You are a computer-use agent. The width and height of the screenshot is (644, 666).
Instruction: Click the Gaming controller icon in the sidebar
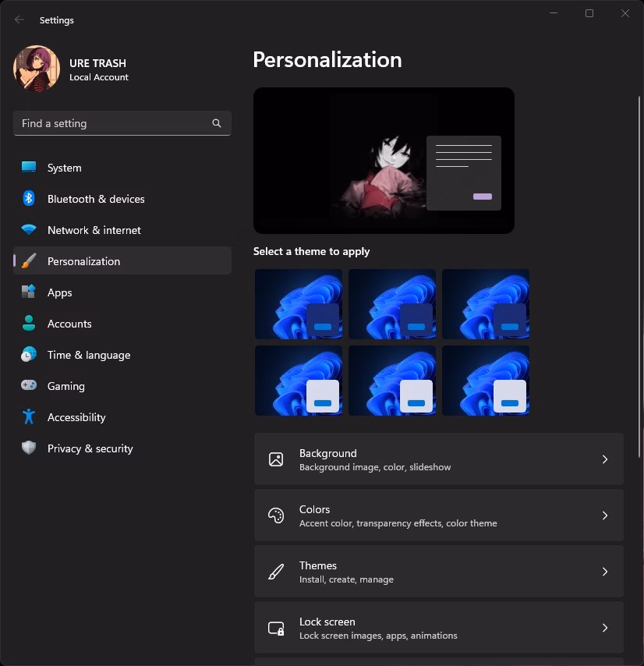(x=29, y=385)
